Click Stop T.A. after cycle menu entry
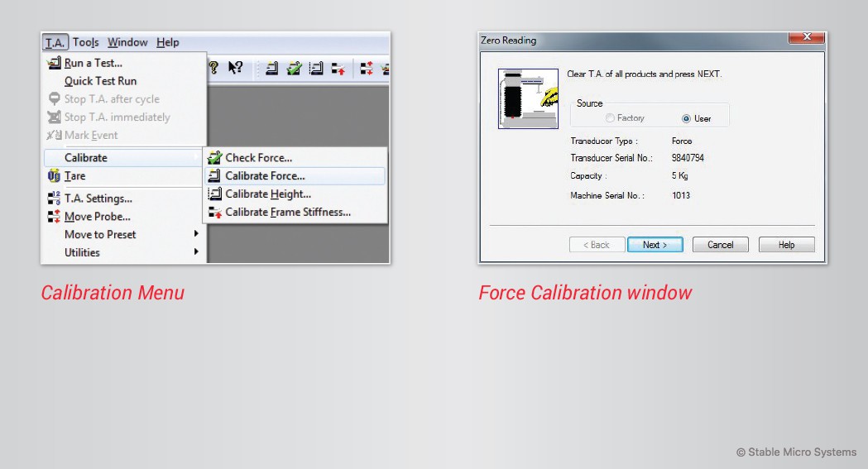This screenshot has height=469, width=868. 125,99
